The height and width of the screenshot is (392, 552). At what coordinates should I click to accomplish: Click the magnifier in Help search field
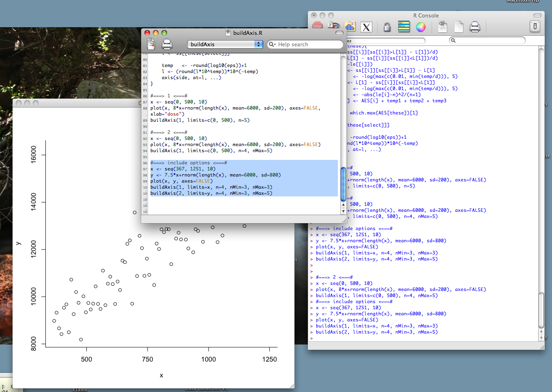point(272,44)
